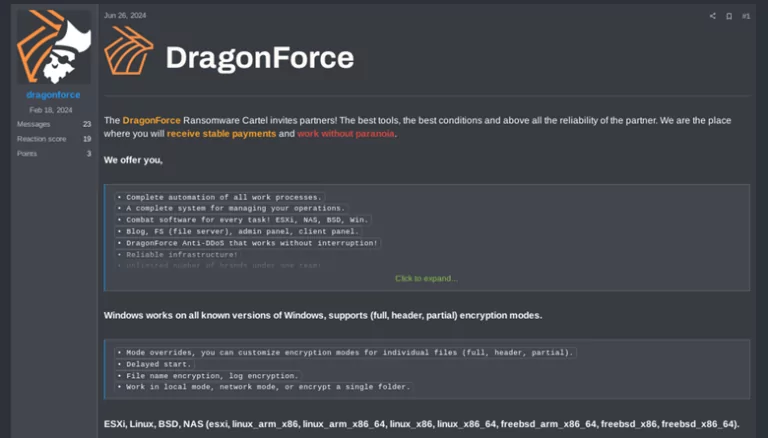Click the Reaction score value
Viewport: 768px width, 438px height.
[x=87, y=139]
